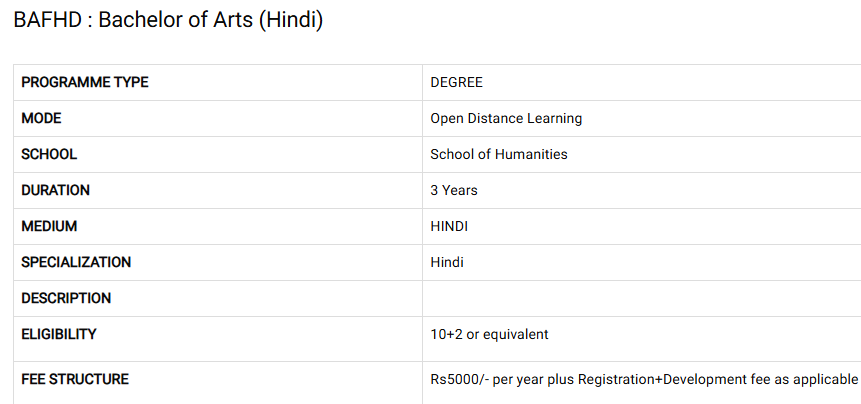Select the DESCRIPTION row label
The image size is (861, 404).
[66, 298]
